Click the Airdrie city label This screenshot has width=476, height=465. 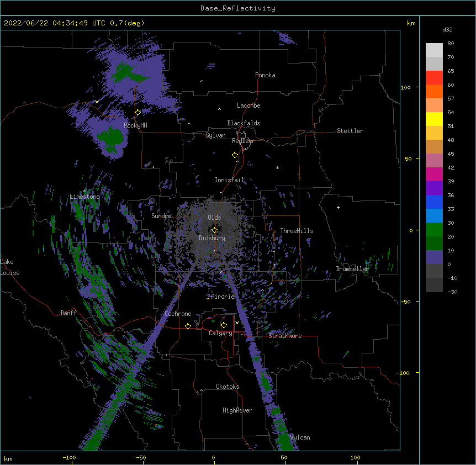point(223,297)
